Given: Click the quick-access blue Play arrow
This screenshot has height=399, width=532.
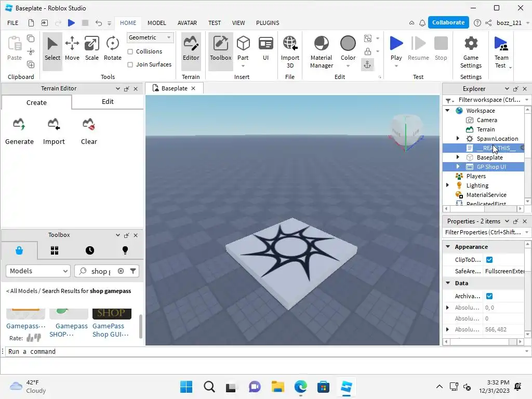Looking at the screenshot, I should pos(71,23).
